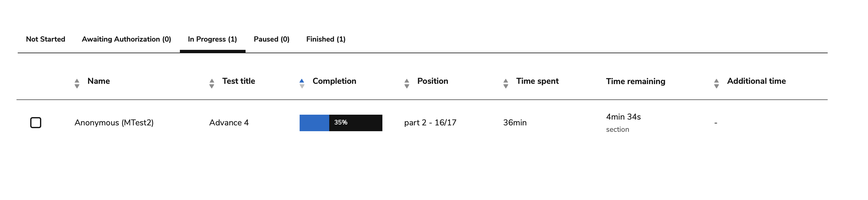Click the Name column header
Screen dimensions: 868x200
tap(99, 81)
